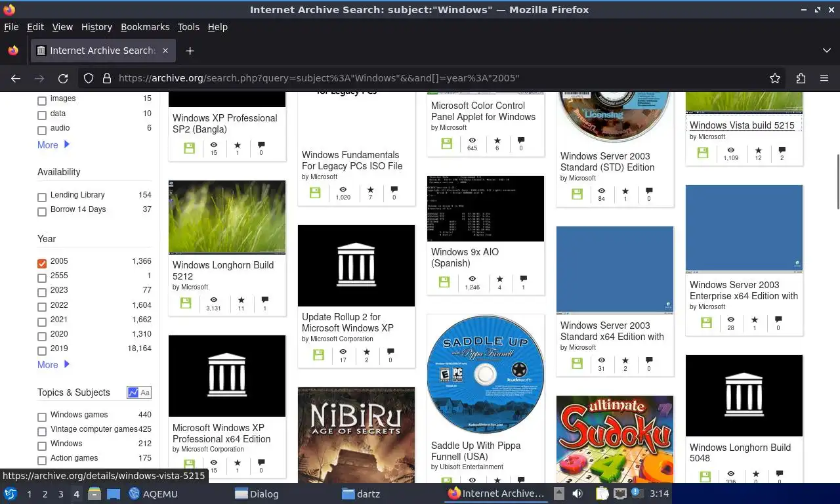Open the Bookmarks menu
The width and height of the screenshot is (840, 504).
[x=145, y=27]
